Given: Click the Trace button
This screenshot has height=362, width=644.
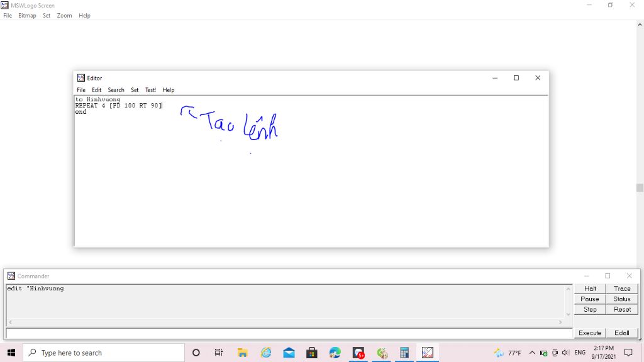Looking at the screenshot, I should pos(622,288).
